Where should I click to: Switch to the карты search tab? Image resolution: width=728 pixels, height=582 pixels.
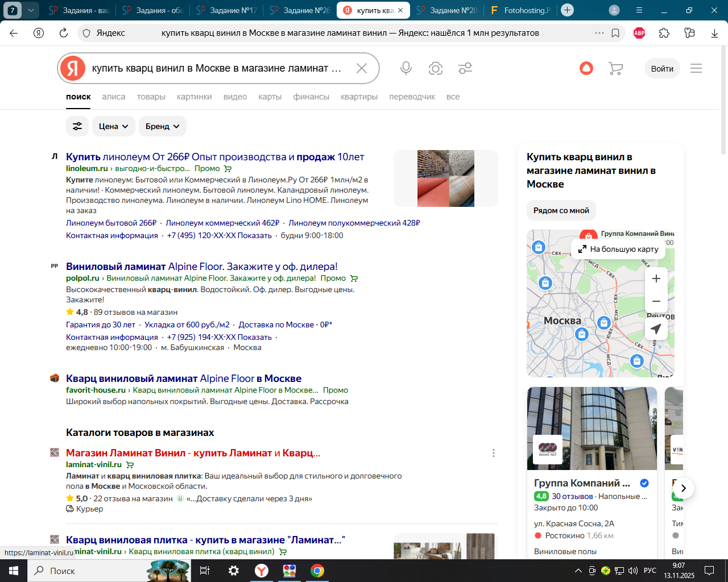[x=270, y=97]
